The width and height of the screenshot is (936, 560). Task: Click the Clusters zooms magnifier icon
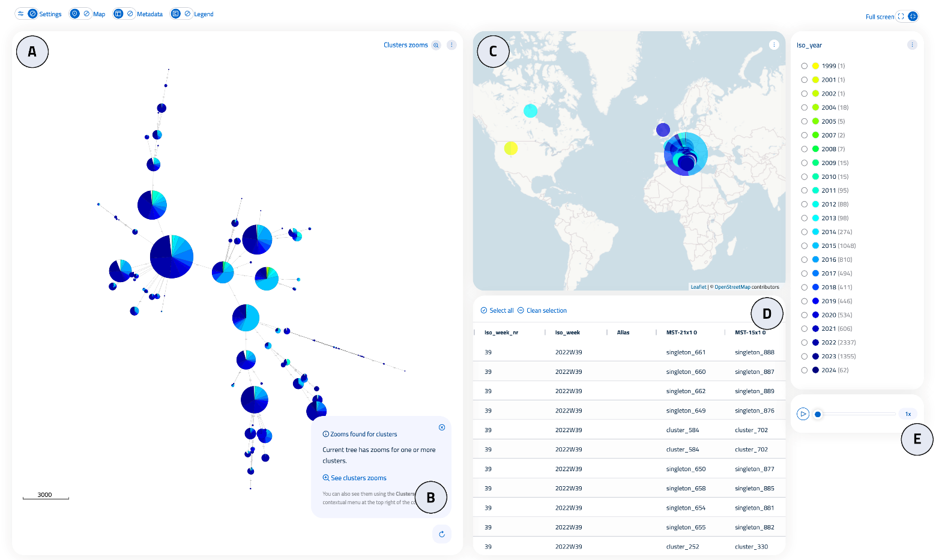[x=436, y=45]
